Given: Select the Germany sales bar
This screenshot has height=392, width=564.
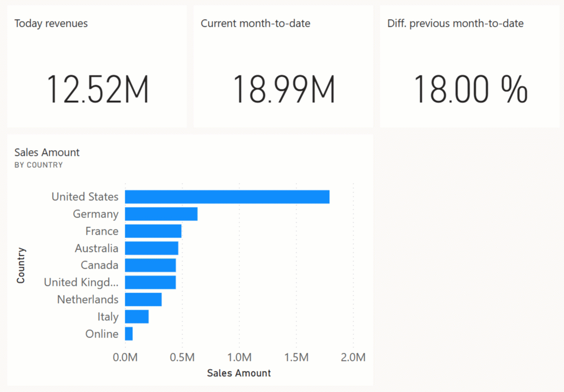Looking at the screenshot, I should click(x=161, y=214).
